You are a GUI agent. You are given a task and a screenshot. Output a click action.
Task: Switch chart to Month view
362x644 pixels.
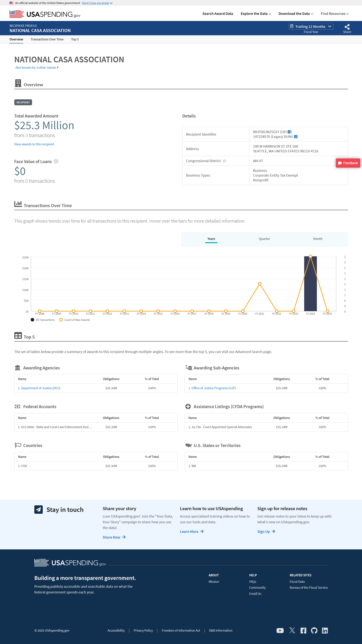coord(318,239)
